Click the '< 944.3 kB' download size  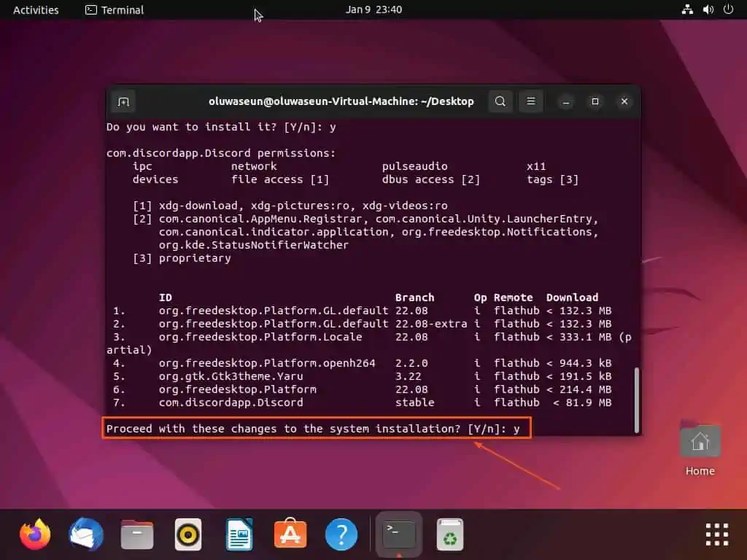pyautogui.click(x=578, y=363)
